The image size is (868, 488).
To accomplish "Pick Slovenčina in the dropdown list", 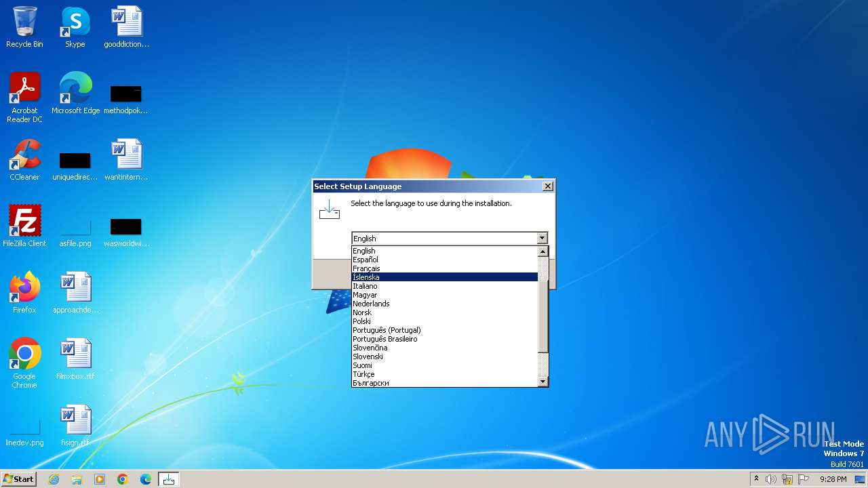I will [x=444, y=348].
